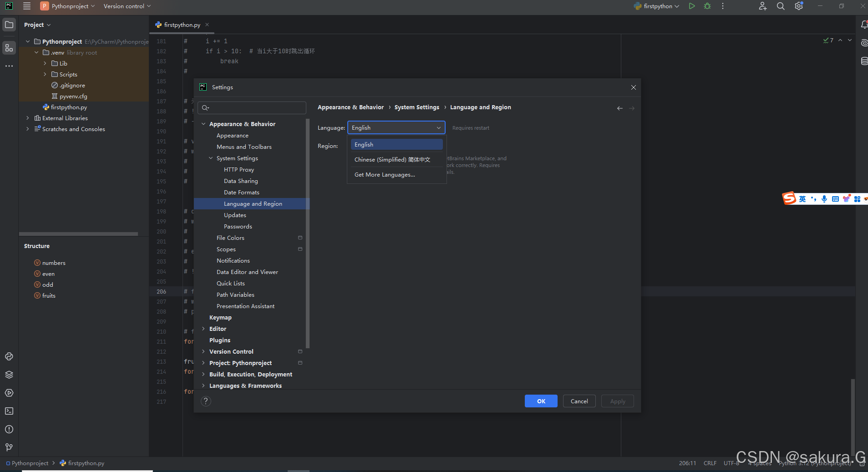Open the Version control dropdown menu
This screenshot has height=472, width=868.
tap(127, 6)
